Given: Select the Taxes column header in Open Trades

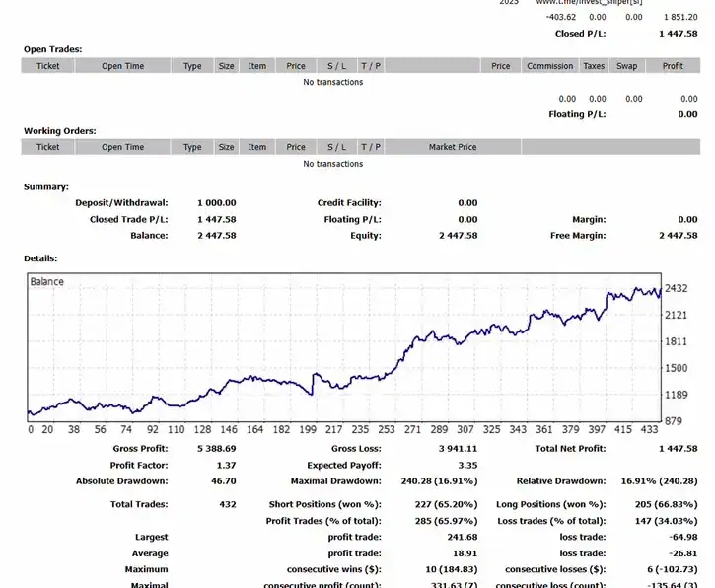Looking at the screenshot, I should [594, 66].
